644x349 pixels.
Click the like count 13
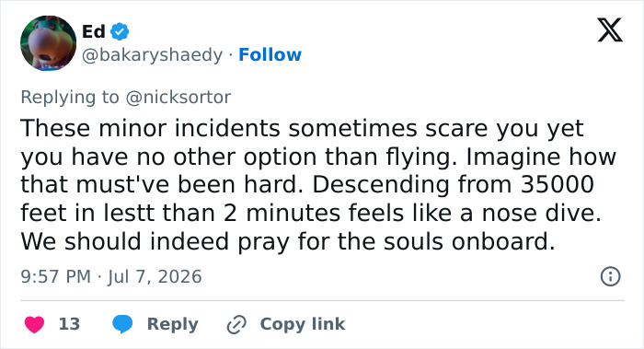coord(69,324)
